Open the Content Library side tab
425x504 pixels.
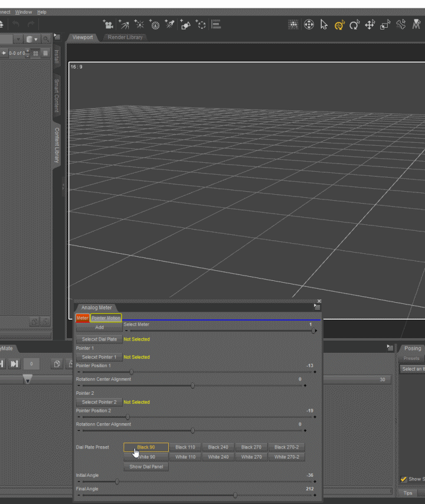pos(57,145)
